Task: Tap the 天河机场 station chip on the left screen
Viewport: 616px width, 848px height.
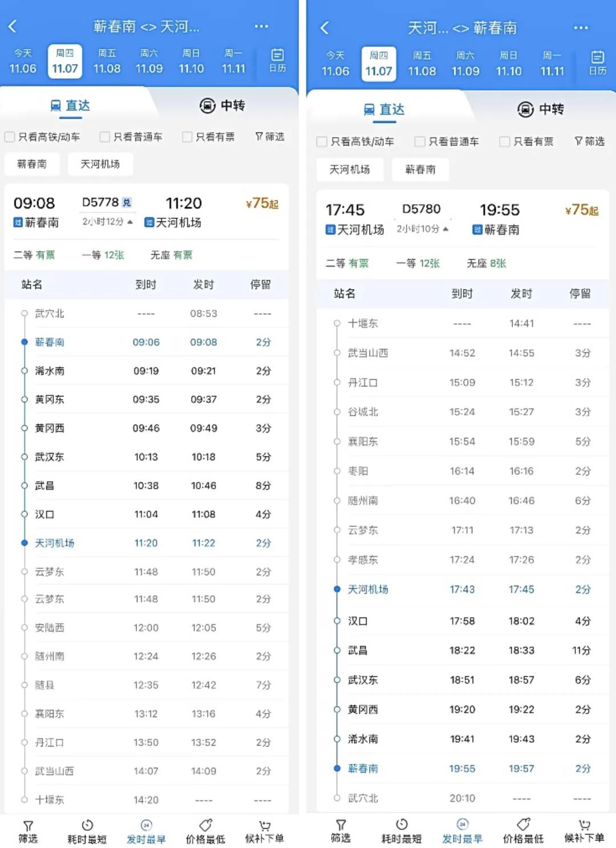Action: (100, 164)
